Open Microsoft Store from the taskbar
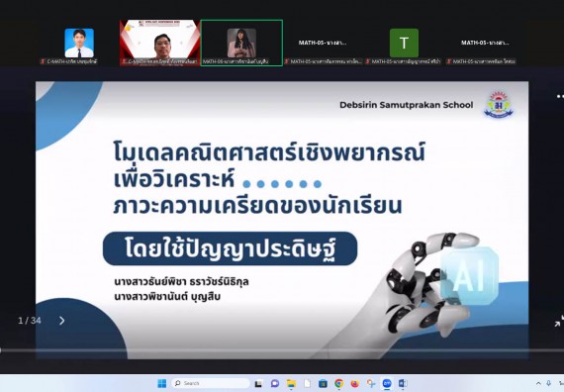564x392 pixels. pyautogui.click(x=323, y=384)
